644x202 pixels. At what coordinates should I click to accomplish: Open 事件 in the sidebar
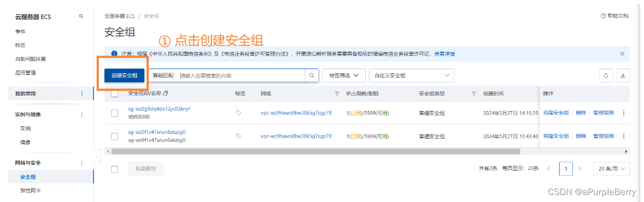20,31
